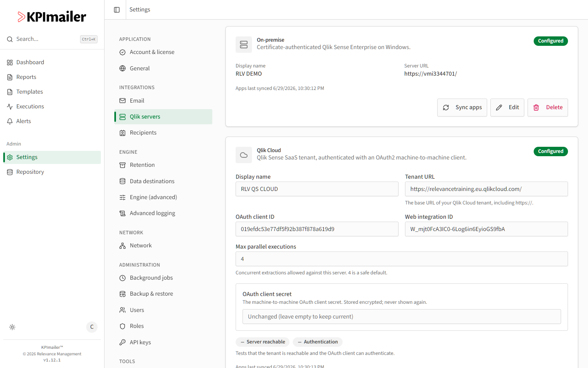Click the Dashboard grid icon
The image size is (588, 368).
click(x=10, y=63)
